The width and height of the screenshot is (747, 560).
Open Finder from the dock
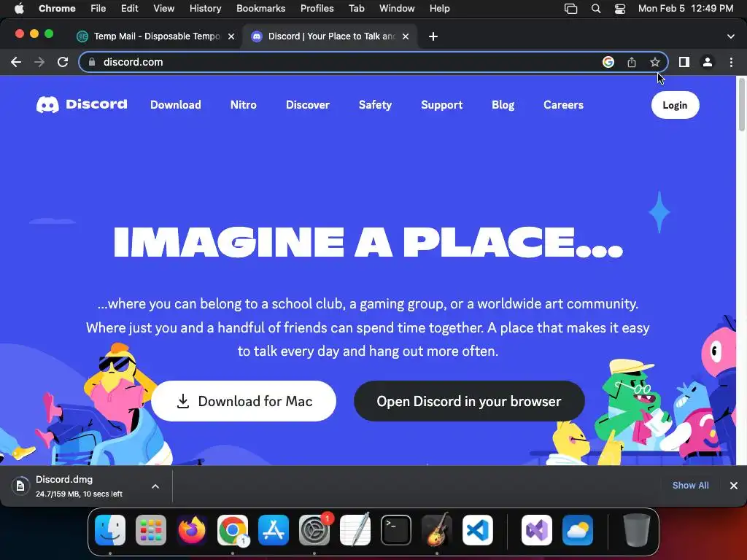[110, 530]
